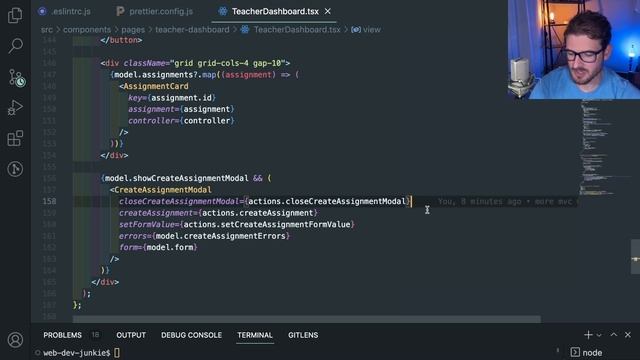Select the node terminal instance

[587, 352]
